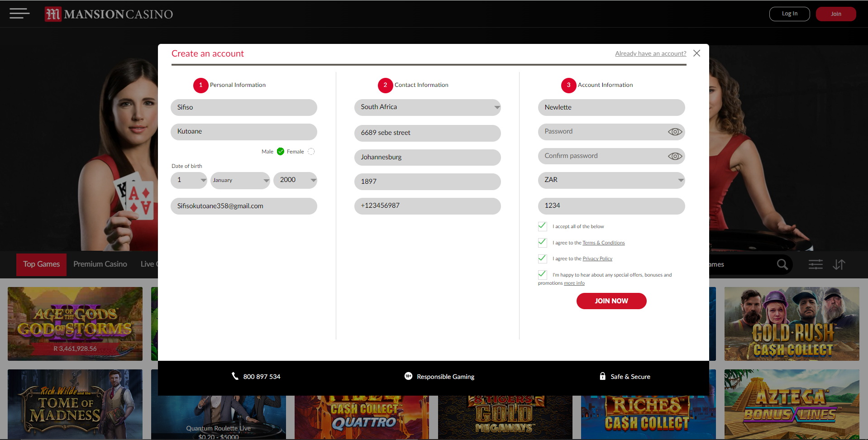Click the Mansion Casino logo
Image resolution: width=868 pixels, height=440 pixels.
click(109, 14)
